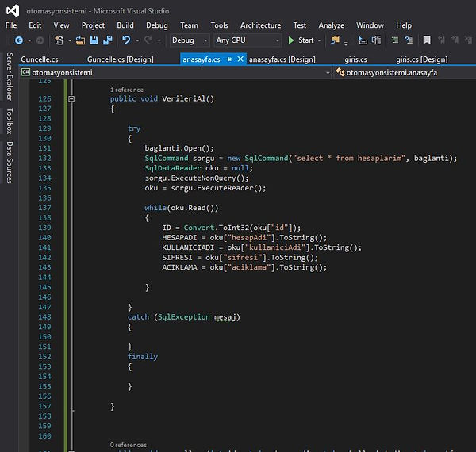
Task: Open the Build menu
Action: pos(125,25)
